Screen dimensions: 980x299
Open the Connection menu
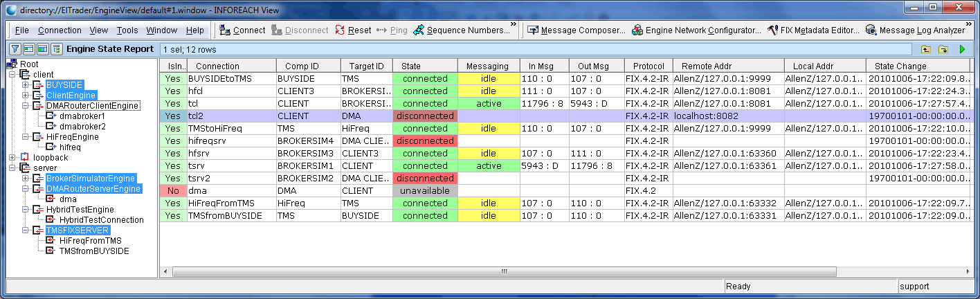point(60,30)
